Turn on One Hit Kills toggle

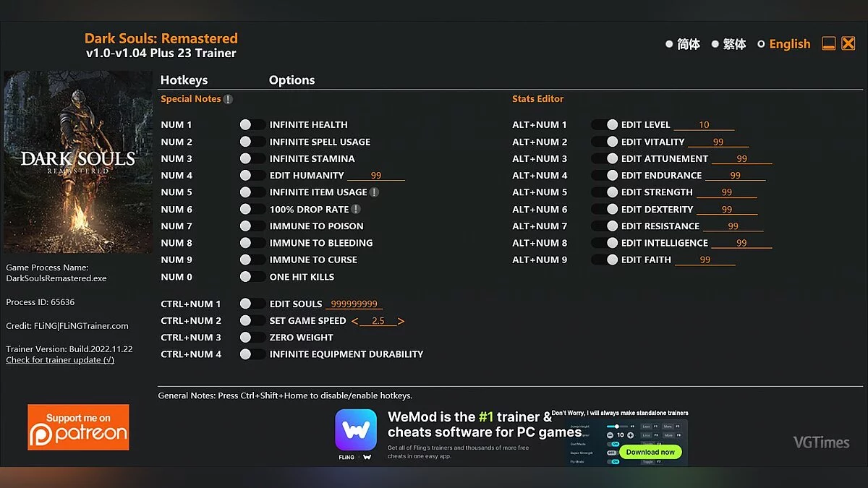252,277
